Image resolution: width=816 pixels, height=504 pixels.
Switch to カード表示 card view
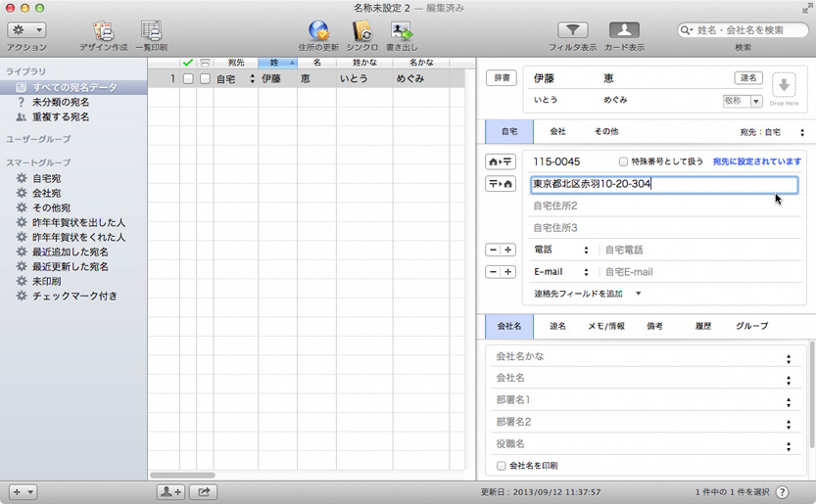624,30
